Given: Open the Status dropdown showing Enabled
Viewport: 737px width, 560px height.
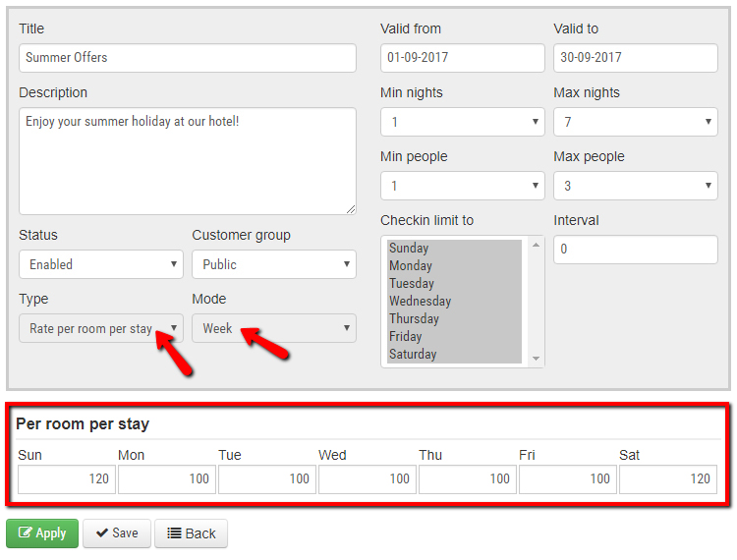Looking at the screenshot, I should [100, 264].
